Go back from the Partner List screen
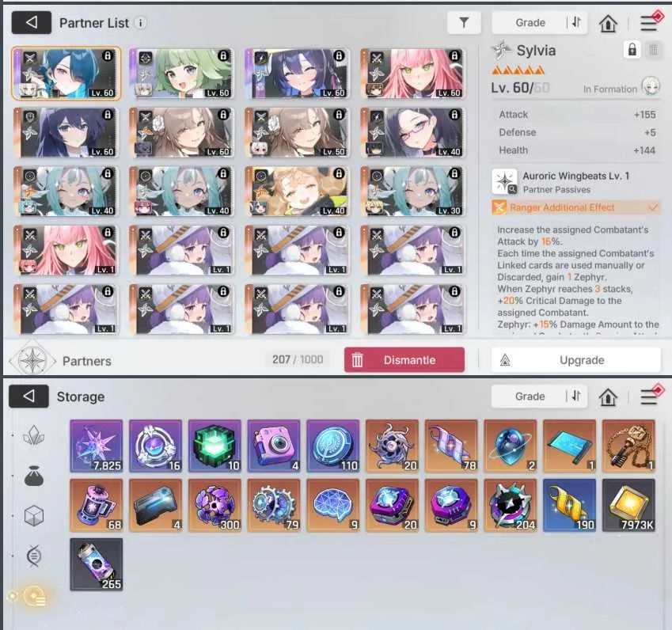 click(x=32, y=22)
